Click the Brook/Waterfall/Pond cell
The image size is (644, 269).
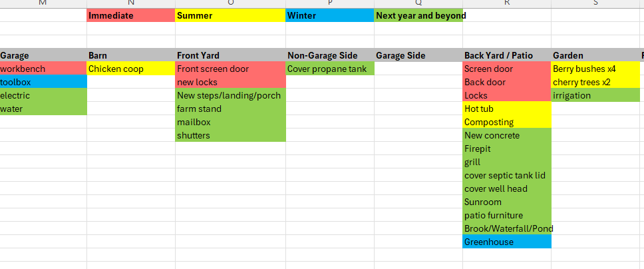pyautogui.click(x=506, y=228)
